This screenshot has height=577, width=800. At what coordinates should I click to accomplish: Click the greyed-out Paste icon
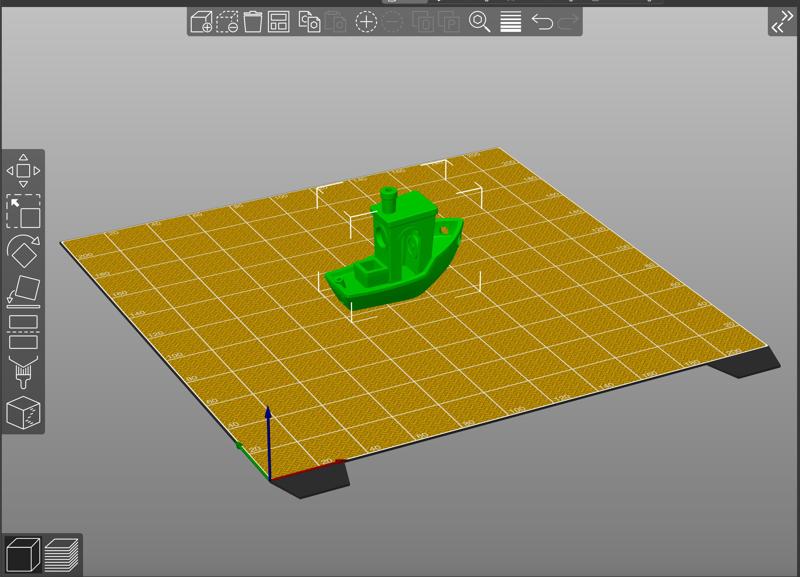click(x=335, y=22)
